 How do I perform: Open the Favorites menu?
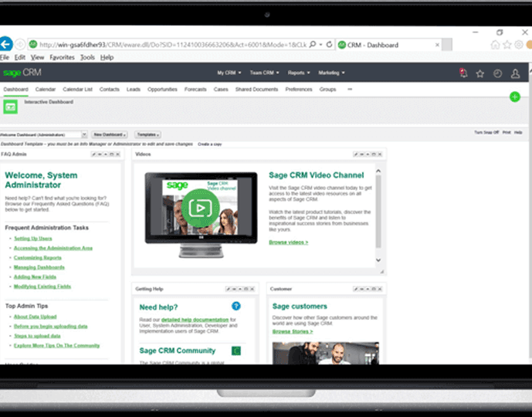[x=62, y=57]
